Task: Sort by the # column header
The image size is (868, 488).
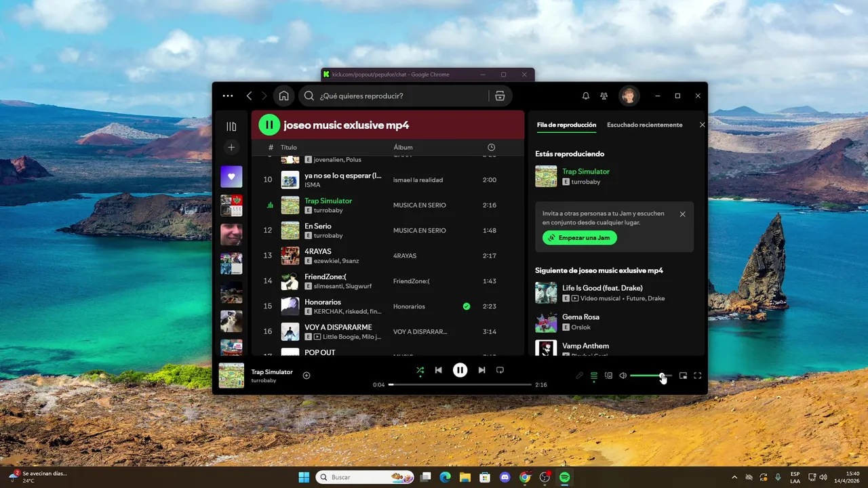Action: 271,147
